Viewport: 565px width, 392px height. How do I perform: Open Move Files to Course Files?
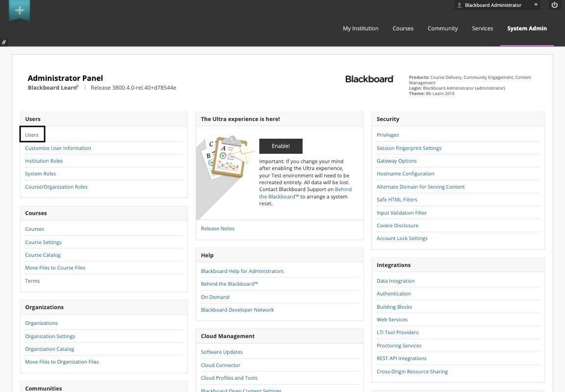point(55,268)
